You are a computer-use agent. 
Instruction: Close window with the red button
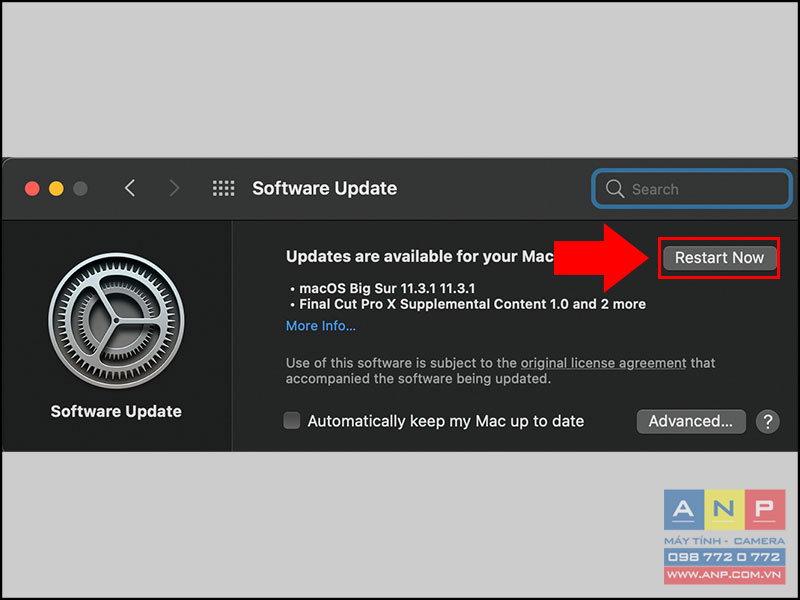32,189
